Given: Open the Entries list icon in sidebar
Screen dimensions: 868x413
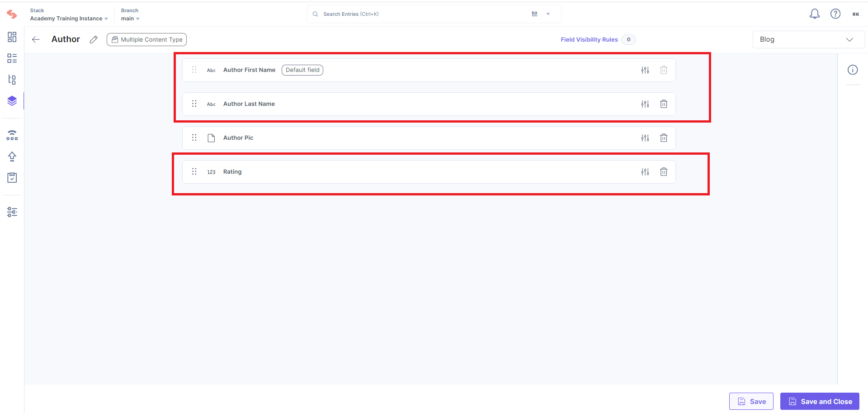Looking at the screenshot, I should point(12,58).
